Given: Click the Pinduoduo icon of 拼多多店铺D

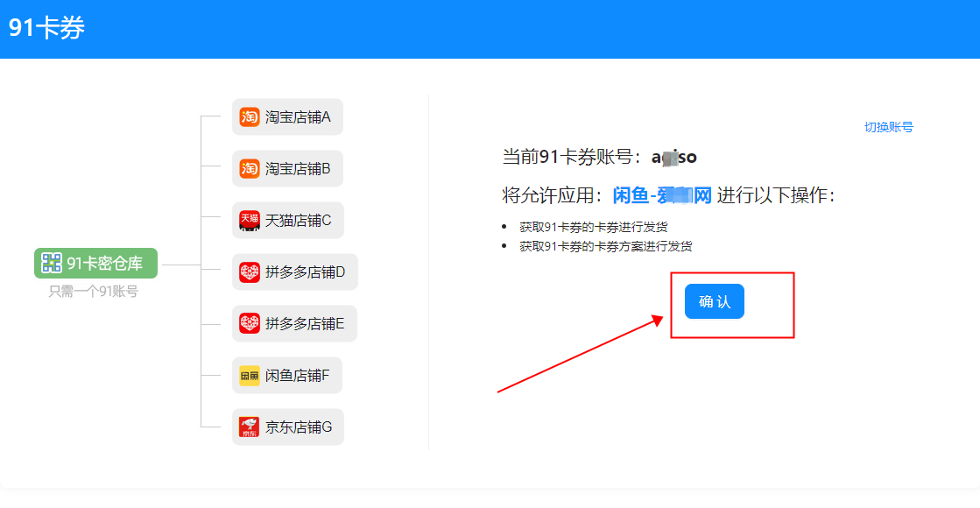Looking at the screenshot, I should (x=250, y=272).
